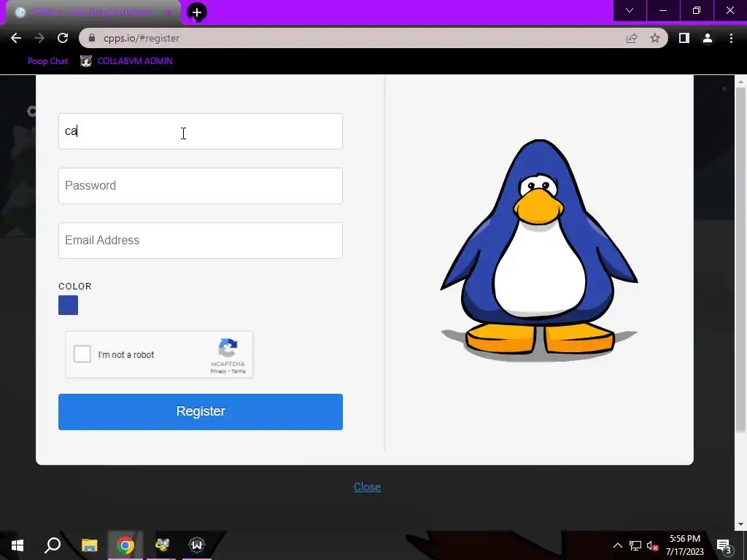Image resolution: width=747 pixels, height=560 pixels.
Task: Click the reCAPTCHA logo
Action: click(x=228, y=348)
